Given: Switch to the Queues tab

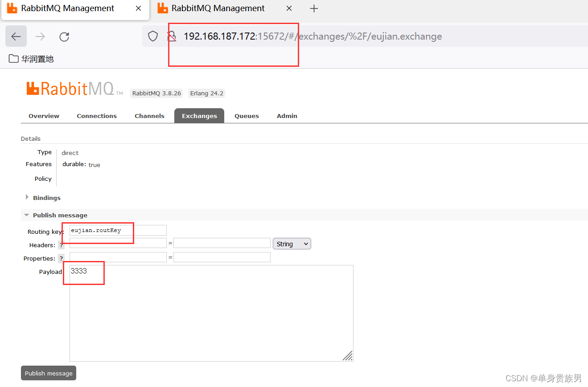Looking at the screenshot, I should 247,116.
